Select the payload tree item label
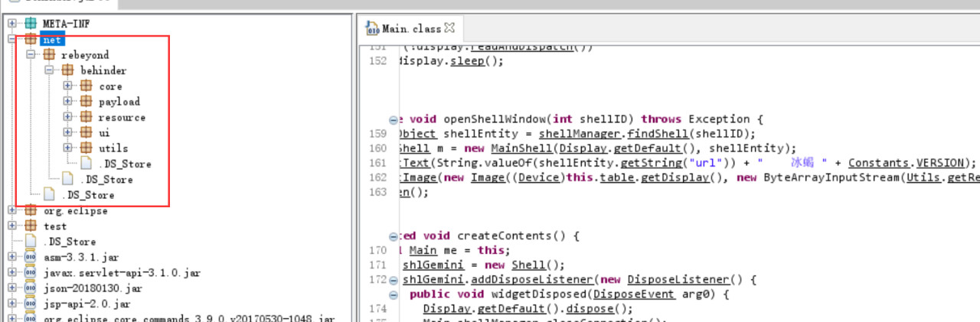Viewport: 980px width, 322px height. 119,101
